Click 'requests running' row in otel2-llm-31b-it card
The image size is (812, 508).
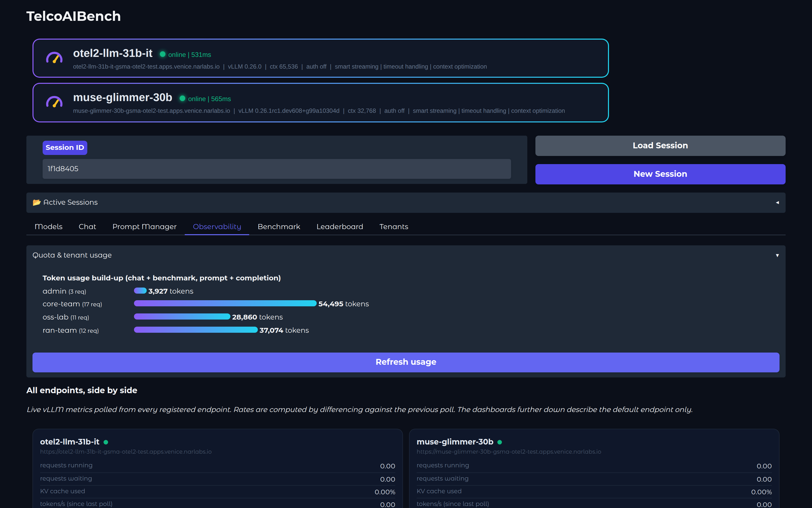click(217, 466)
